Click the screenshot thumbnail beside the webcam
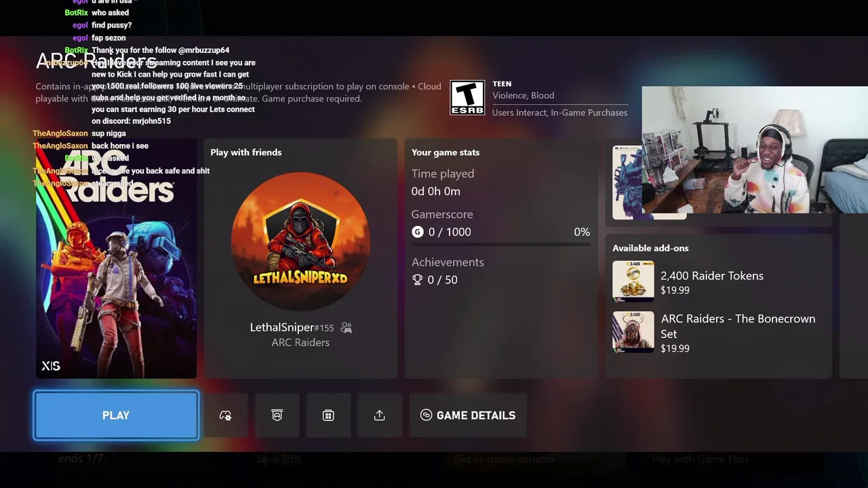This screenshot has height=488, width=868. [x=627, y=183]
